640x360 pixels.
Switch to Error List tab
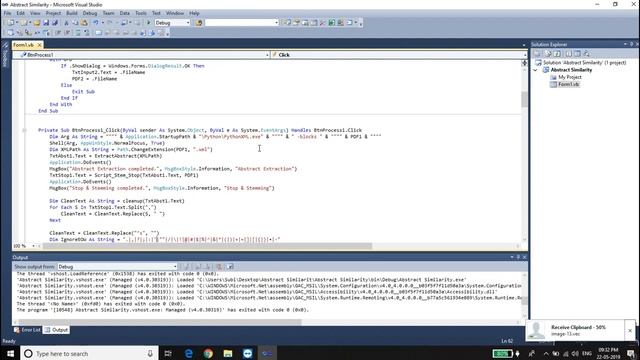pos(27,330)
